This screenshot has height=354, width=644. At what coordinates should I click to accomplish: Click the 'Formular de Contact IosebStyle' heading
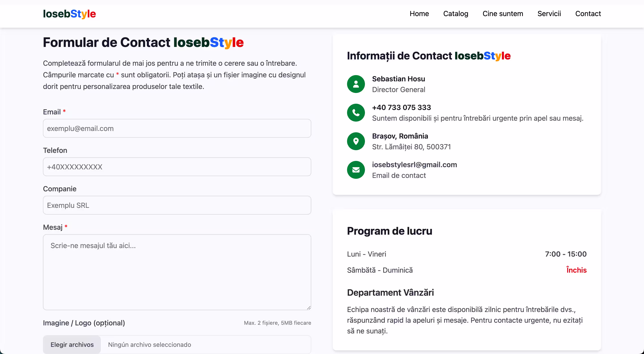[143, 42]
